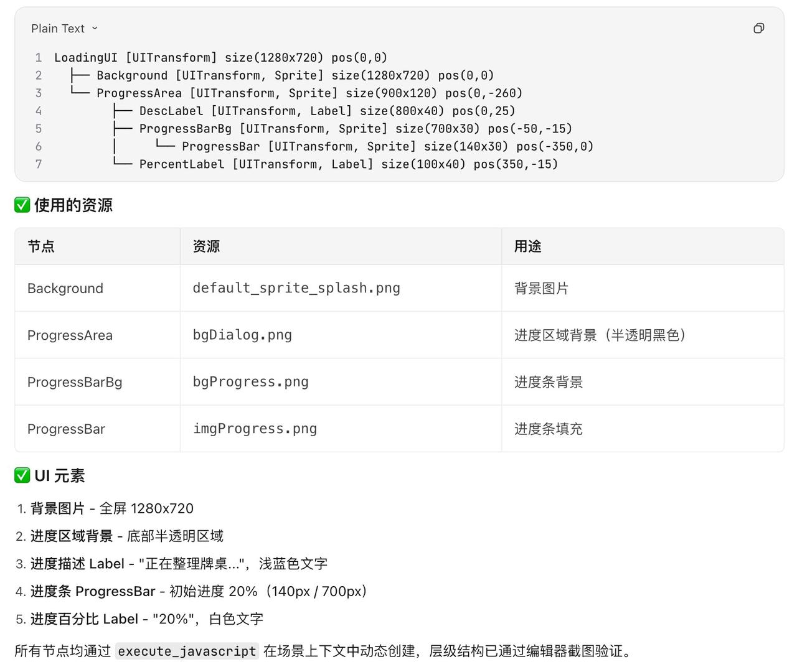Click the green checkmark beside UI 元素
This screenshot has height=672, width=797.
[x=22, y=475]
